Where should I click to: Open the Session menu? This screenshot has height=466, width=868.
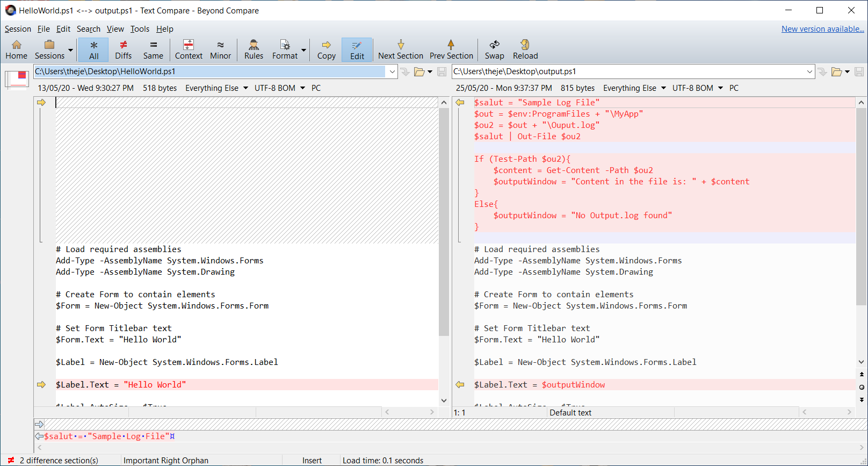point(18,29)
